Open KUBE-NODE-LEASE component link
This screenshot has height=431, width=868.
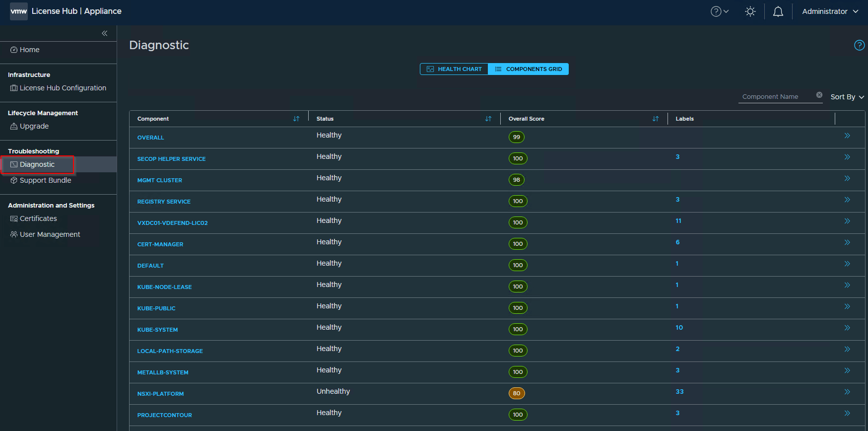pyautogui.click(x=164, y=287)
